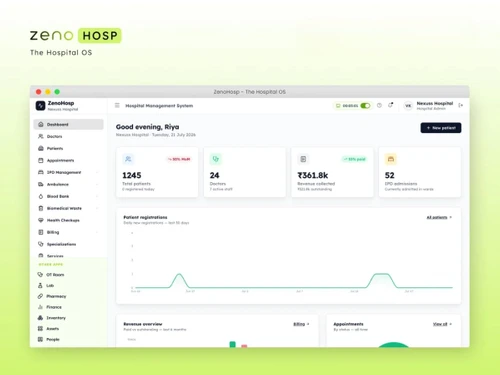
Task: Click the 1245 total patients value
Action: [x=132, y=175]
